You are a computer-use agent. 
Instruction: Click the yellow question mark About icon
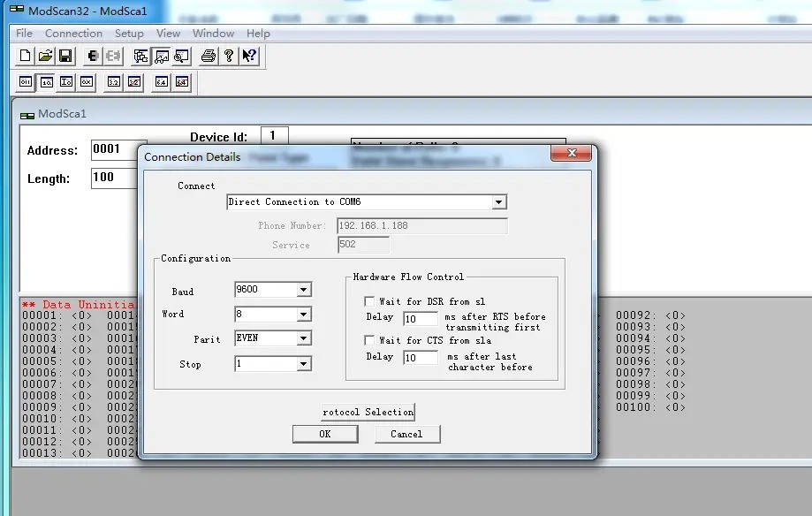pyautogui.click(x=229, y=56)
